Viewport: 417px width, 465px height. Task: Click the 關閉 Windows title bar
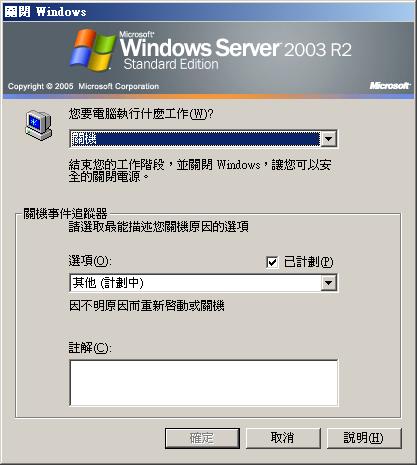[208, 12]
